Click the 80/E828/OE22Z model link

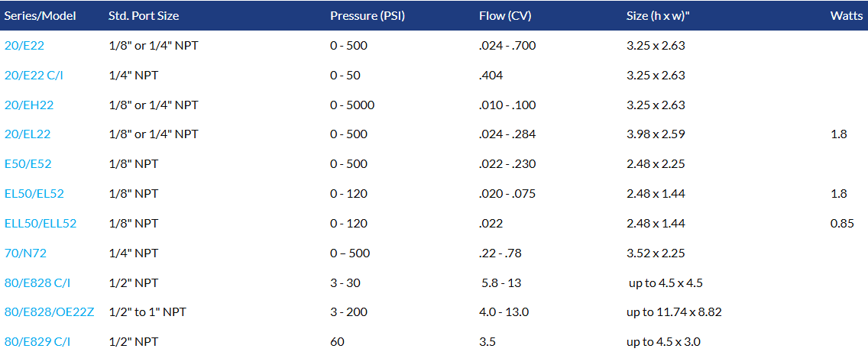(50, 312)
